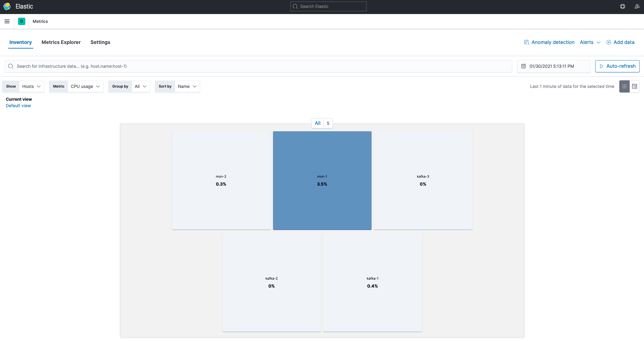The width and height of the screenshot is (644, 341).
Task: Open the CPU usage metric dropdown
Action: [x=85, y=86]
